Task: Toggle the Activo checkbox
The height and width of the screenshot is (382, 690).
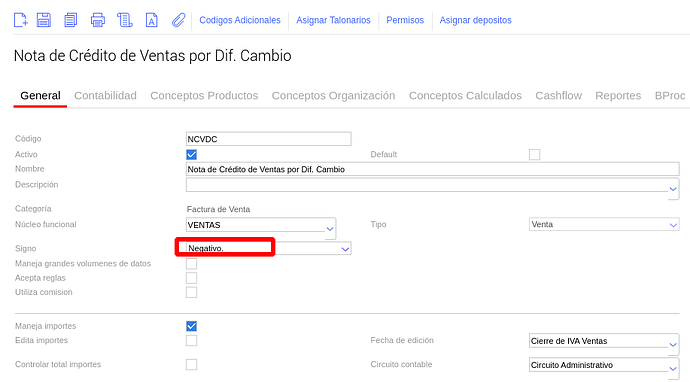Action: [191, 154]
